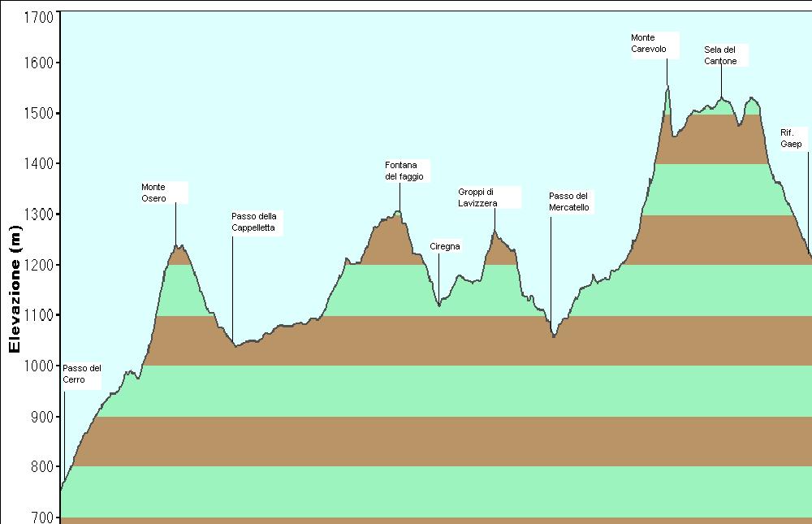Click the 800 elevation axis number
This screenshot has width=812, height=524.
42,467
